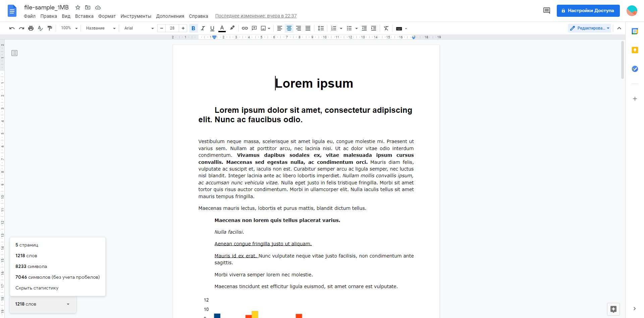
Task: Toggle bold formatting
Action: click(x=193, y=28)
